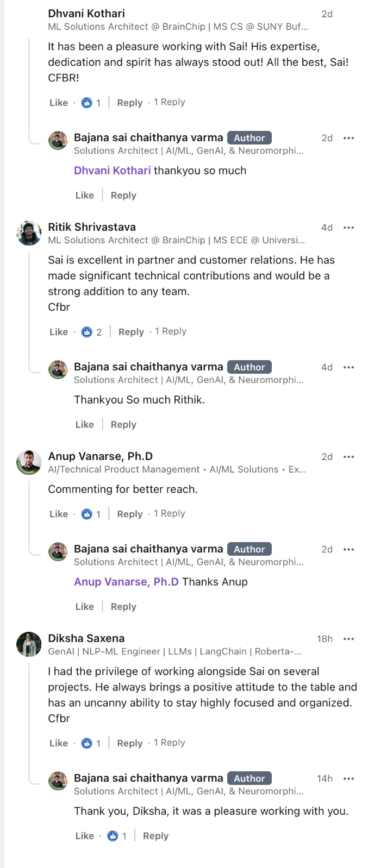Screen dimensions: 368x868
Task: Click like reaction icon under Ritik Shrivastava's comment
Action: coord(86,332)
